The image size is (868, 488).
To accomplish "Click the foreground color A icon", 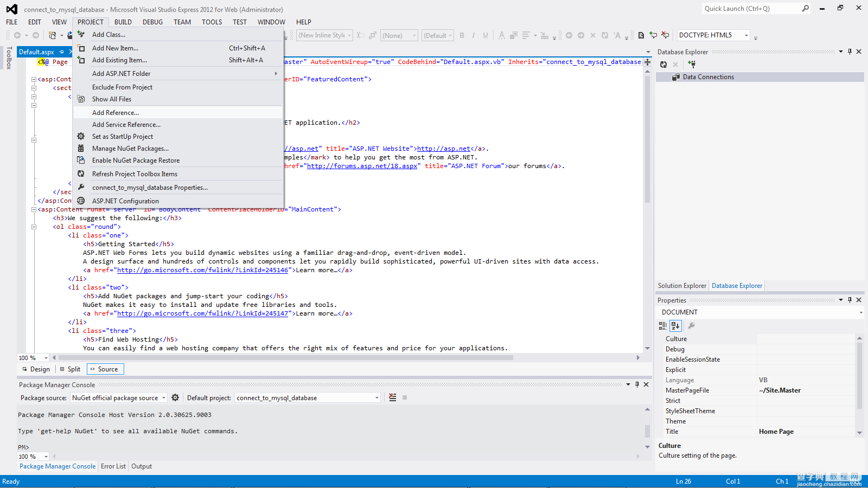I will [x=502, y=35].
